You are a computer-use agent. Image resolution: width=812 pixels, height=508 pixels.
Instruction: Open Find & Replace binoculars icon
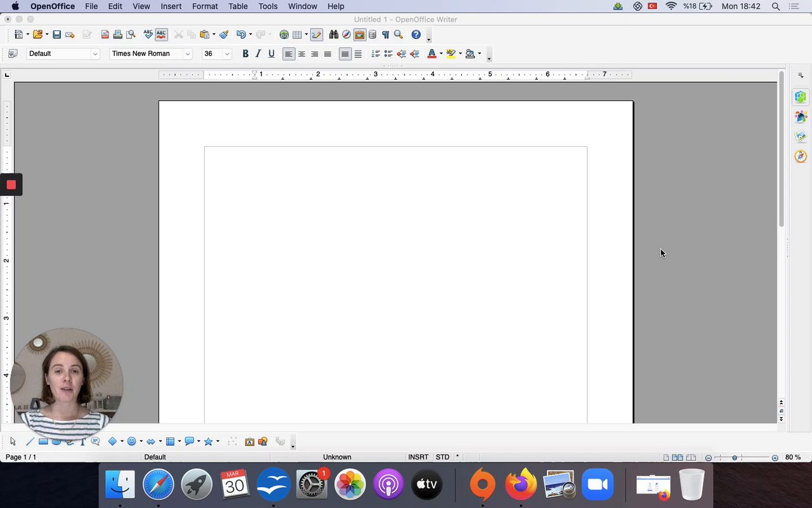pos(334,34)
